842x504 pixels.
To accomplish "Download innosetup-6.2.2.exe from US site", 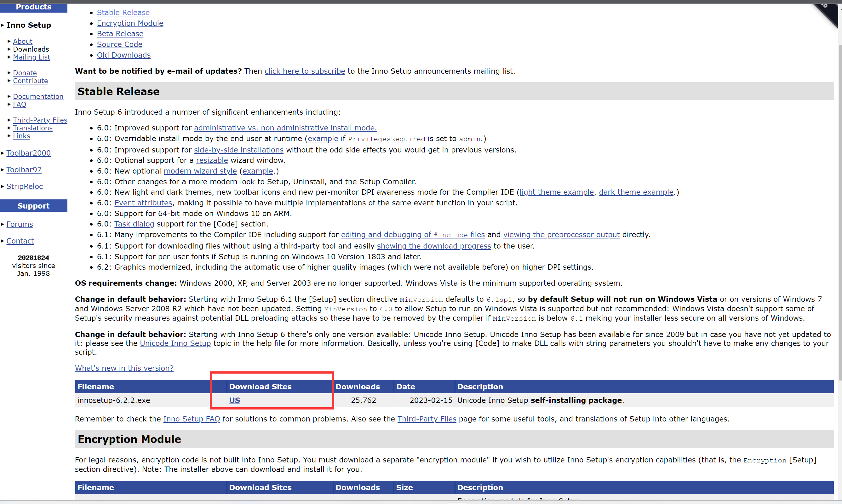I will [x=235, y=400].
